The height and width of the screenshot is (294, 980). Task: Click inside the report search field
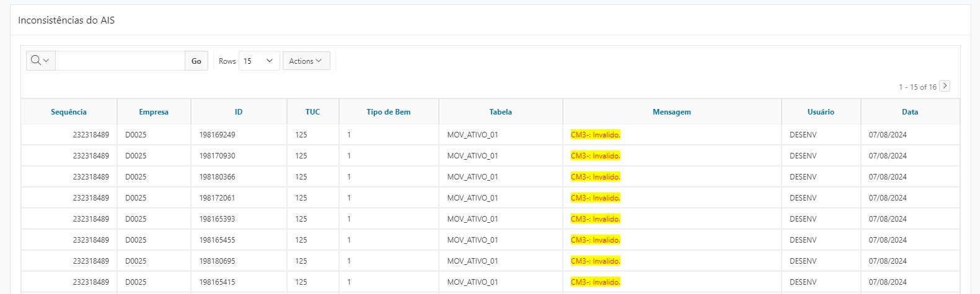[120, 61]
